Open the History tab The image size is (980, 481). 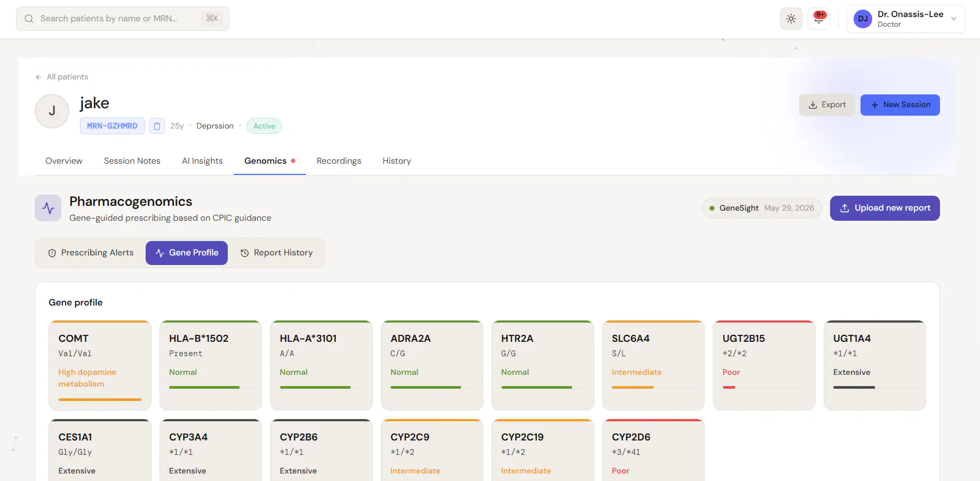click(397, 161)
